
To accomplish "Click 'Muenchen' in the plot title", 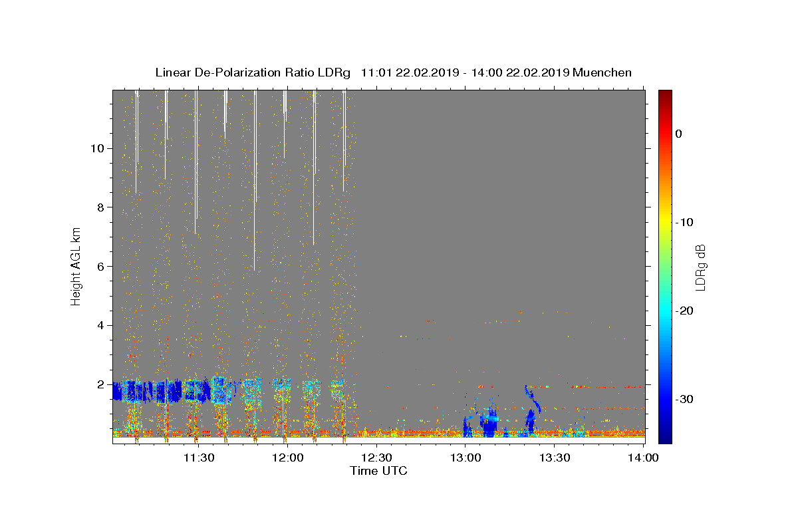I will click(602, 72).
